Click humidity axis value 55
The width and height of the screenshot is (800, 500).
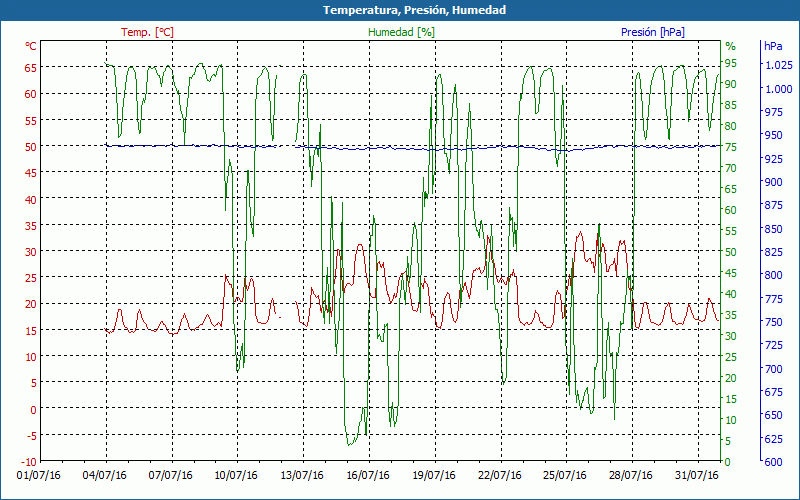(x=731, y=231)
